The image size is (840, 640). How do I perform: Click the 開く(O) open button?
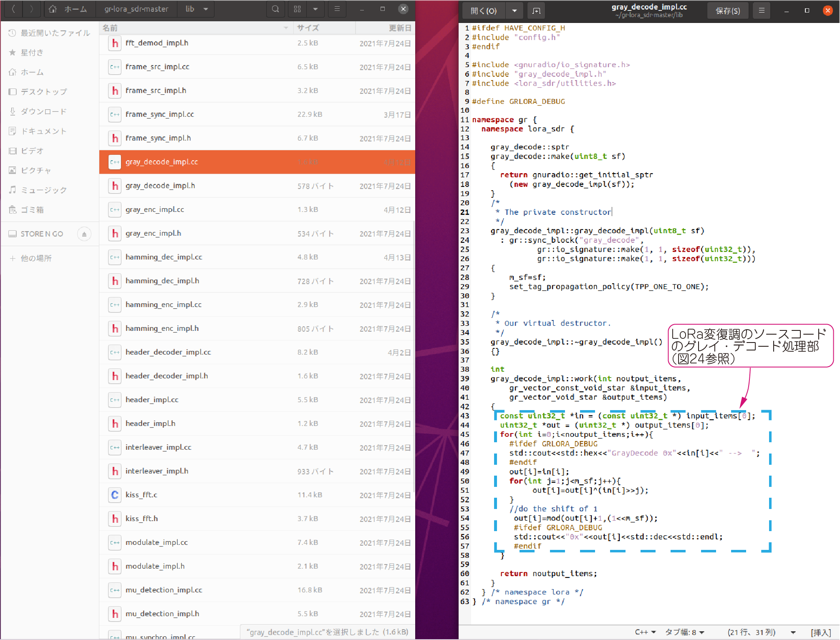(x=484, y=11)
